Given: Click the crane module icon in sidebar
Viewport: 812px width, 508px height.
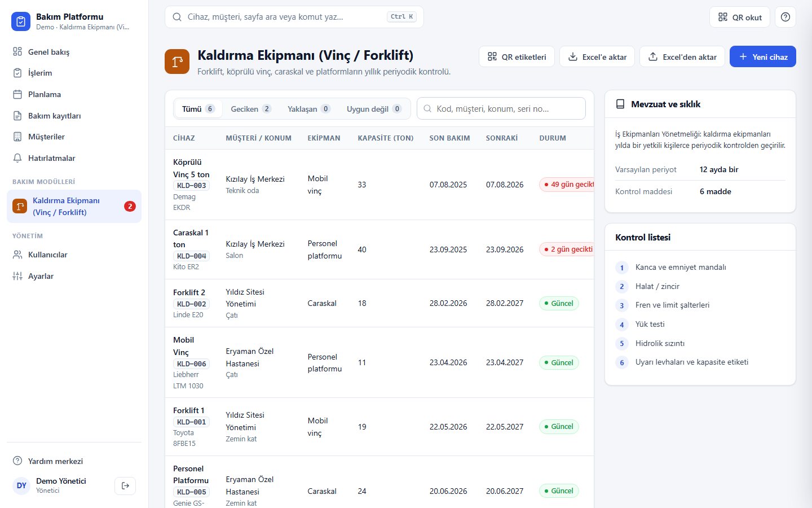Looking at the screenshot, I should (20, 206).
